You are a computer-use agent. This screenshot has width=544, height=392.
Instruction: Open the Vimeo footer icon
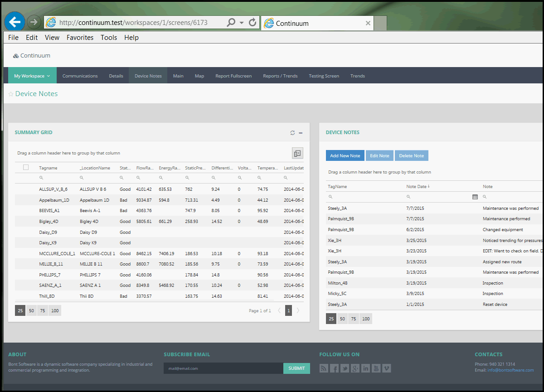[386, 368]
